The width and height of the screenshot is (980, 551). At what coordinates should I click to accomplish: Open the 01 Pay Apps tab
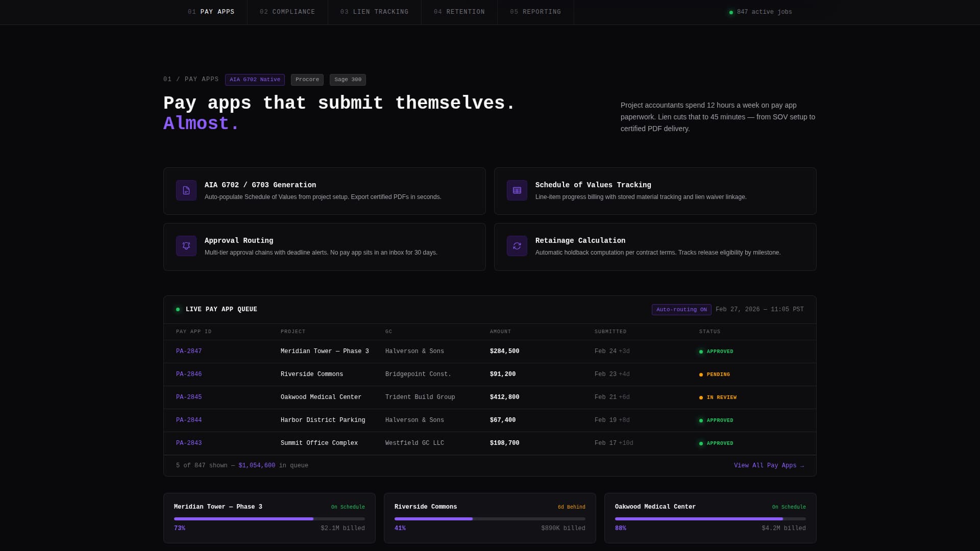coord(211,12)
